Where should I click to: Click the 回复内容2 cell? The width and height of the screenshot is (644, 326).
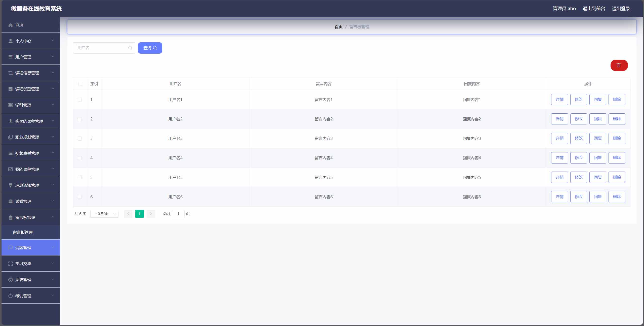tap(472, 119)
